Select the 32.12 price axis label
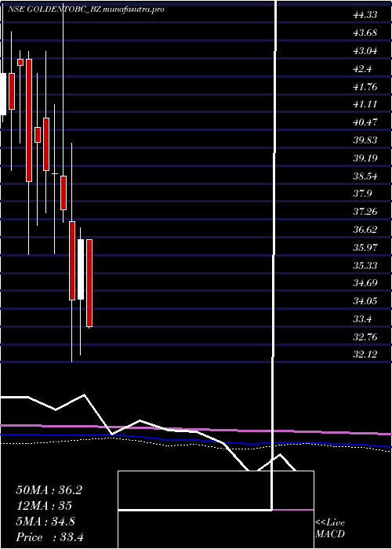Viewport: 392px width, 549px height. (x=365, y=354)
